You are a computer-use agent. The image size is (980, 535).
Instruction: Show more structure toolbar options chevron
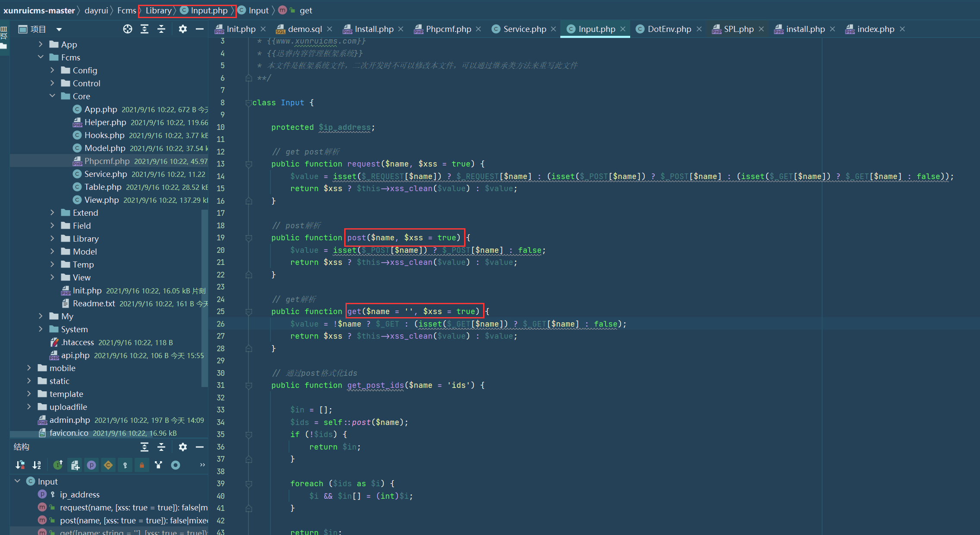pyautogui.click(x=202, y=465)
